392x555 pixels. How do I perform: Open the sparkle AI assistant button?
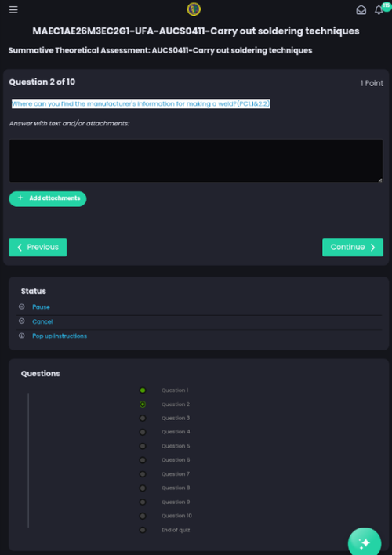pyautogui.click(x=365, y=543)
